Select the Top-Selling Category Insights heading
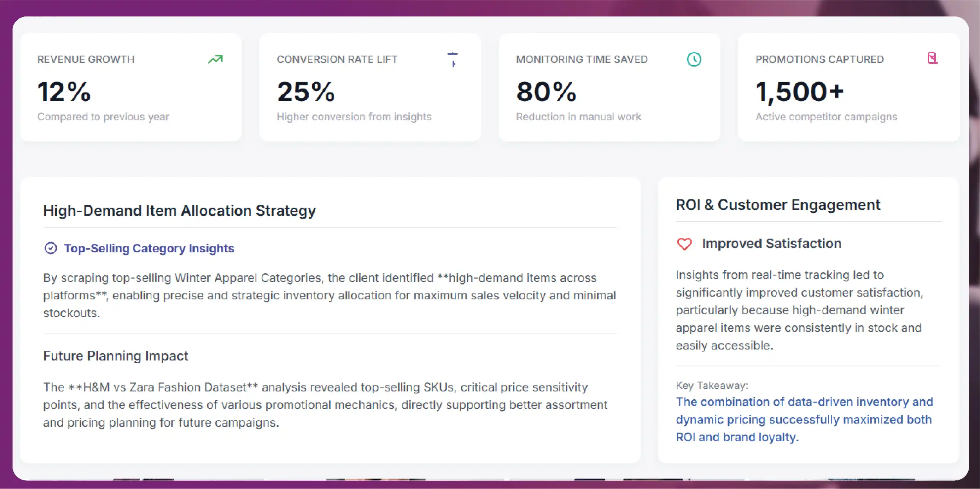This screenshot has height=489, width=980. pyautogui.click(x=149, y=248)
